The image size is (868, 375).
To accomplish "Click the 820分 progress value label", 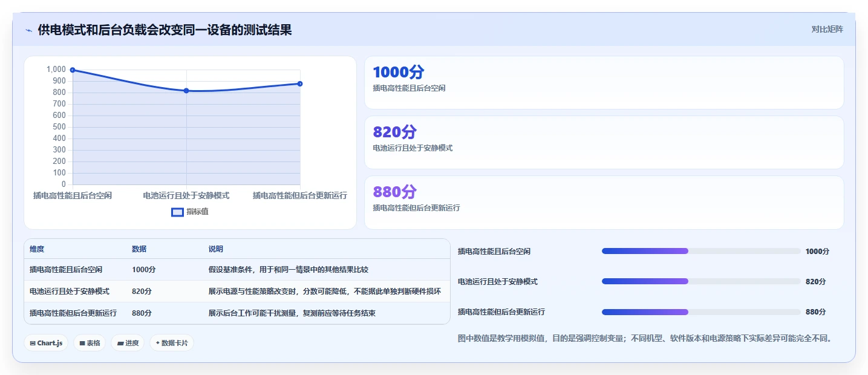I will click(815, 281).
